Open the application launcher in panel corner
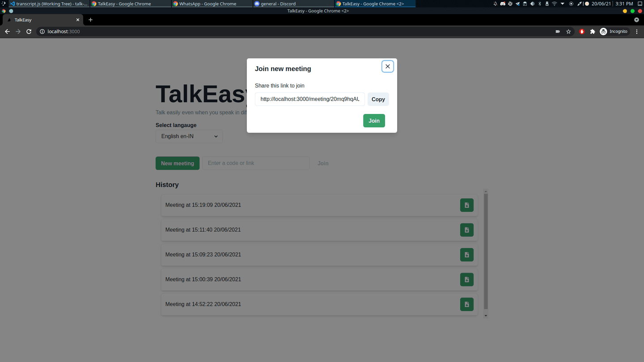This screenshot has width=644, height=362. click(x=4, y=4)
